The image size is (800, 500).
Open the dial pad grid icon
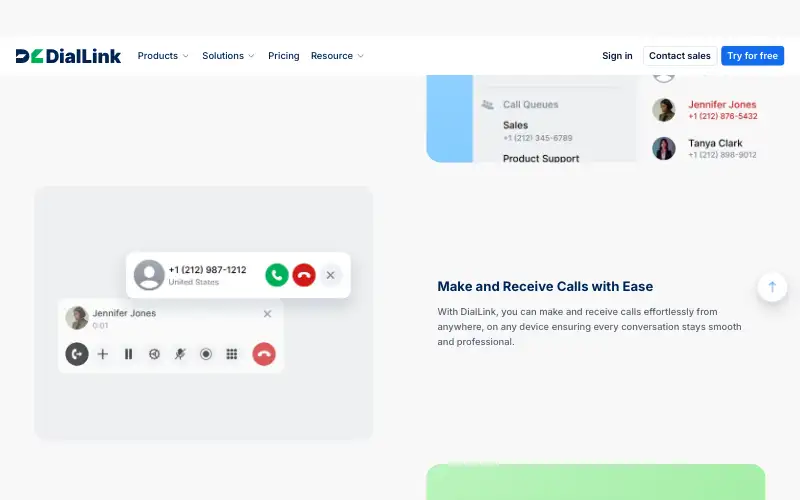pos(232,354)
